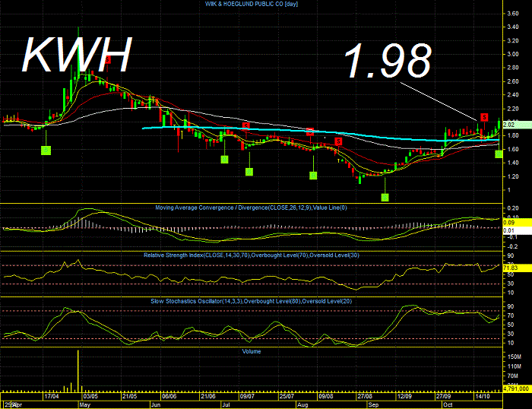Click the 110M volume axis label

click(514, 366)
